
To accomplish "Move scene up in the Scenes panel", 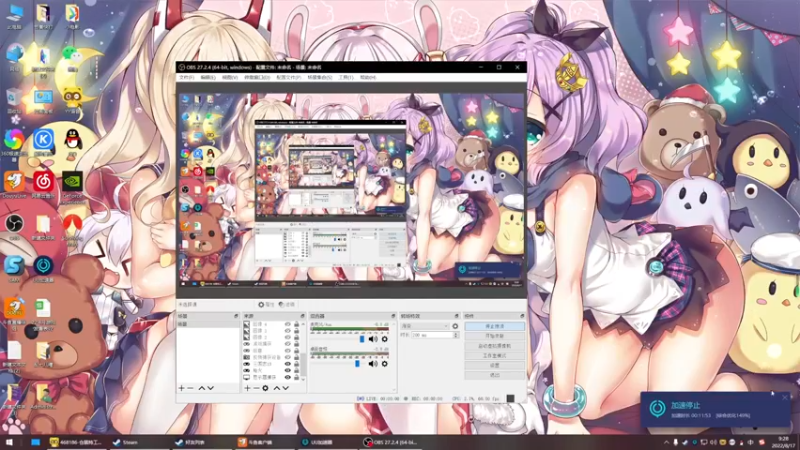I will coord(202,388).
